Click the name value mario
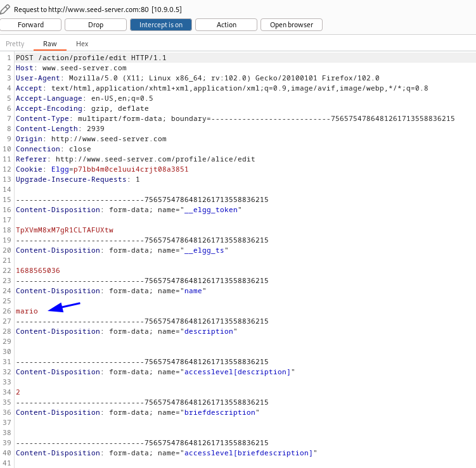The width and height of the screenshot is (476, 468). click(27, 311)
